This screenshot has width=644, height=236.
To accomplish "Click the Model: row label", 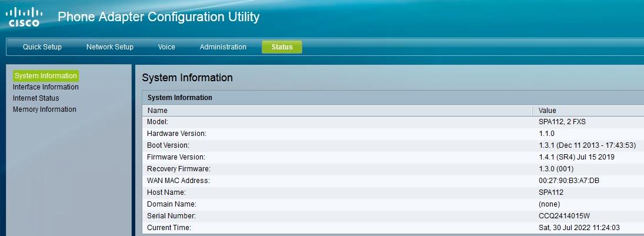I will (158, 122).
